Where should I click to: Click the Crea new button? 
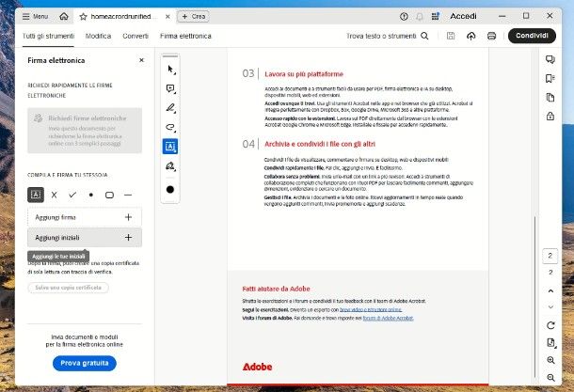coord(193,17)
